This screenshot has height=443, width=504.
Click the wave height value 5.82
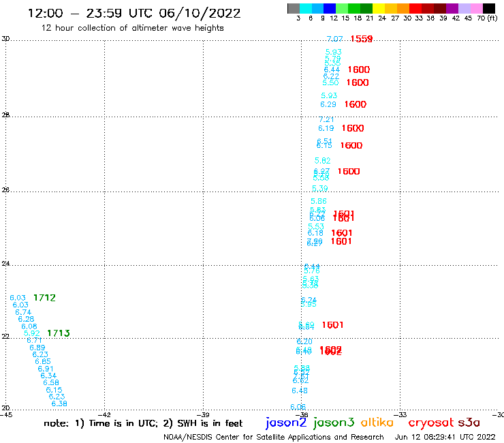click(322, 161)
